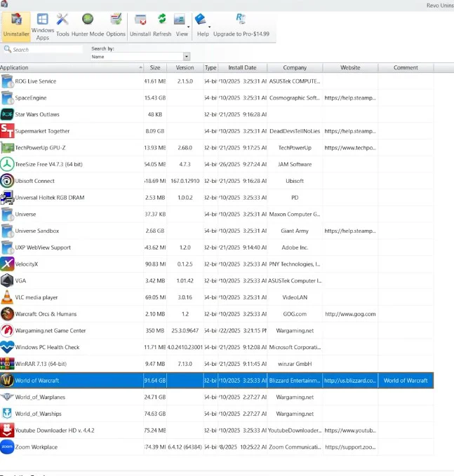The image size is (454, 476).
Task: Select the Uninstaller toolbar button
Action: click(x=16, y=24)
